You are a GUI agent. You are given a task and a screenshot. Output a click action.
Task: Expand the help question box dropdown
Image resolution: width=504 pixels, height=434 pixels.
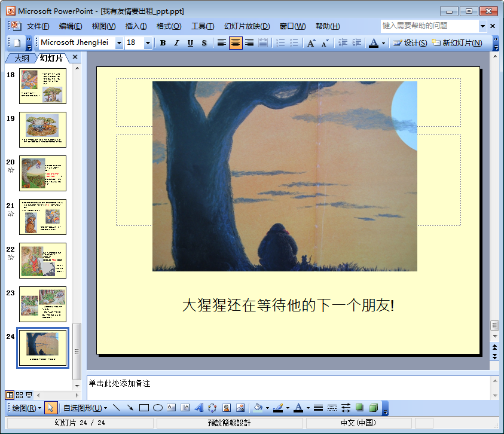pos(482,26)
